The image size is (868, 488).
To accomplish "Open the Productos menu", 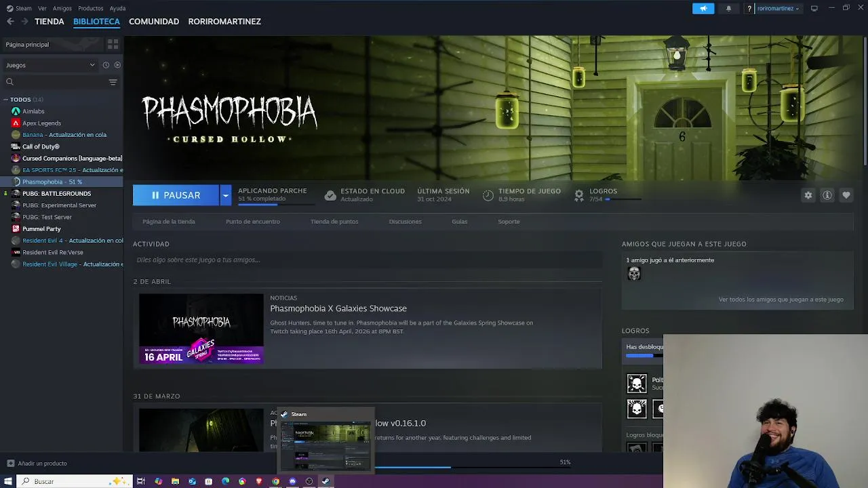I will click(x=91, y=8).
